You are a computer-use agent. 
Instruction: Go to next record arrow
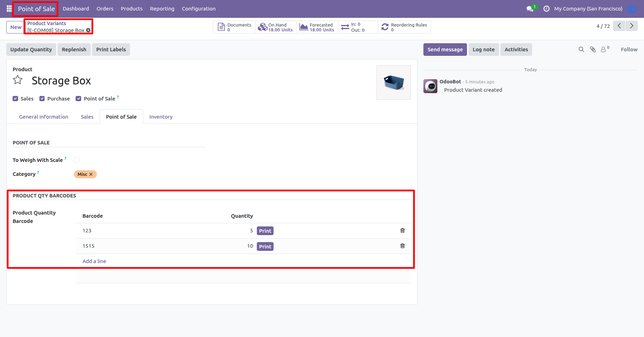(631, 26)
